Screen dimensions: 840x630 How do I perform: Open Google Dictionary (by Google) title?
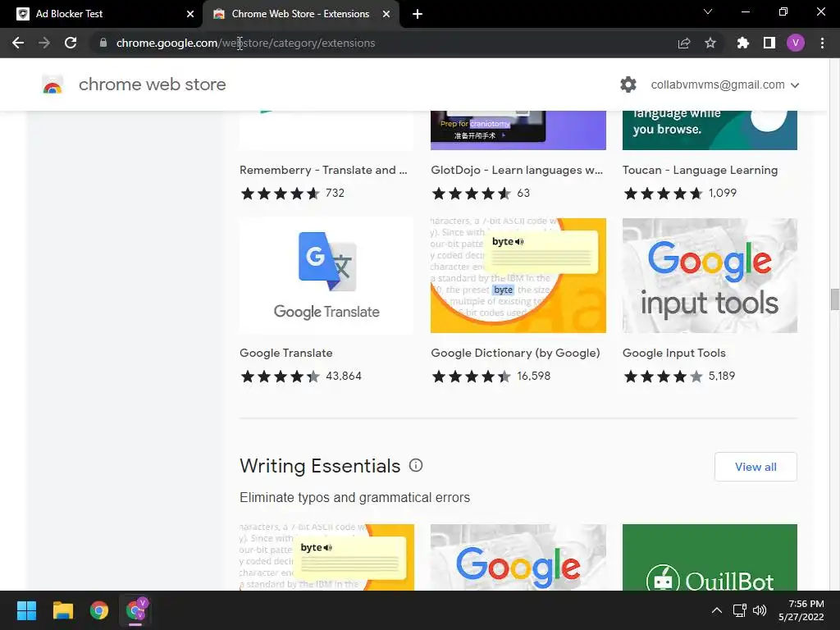click(515, 353)
